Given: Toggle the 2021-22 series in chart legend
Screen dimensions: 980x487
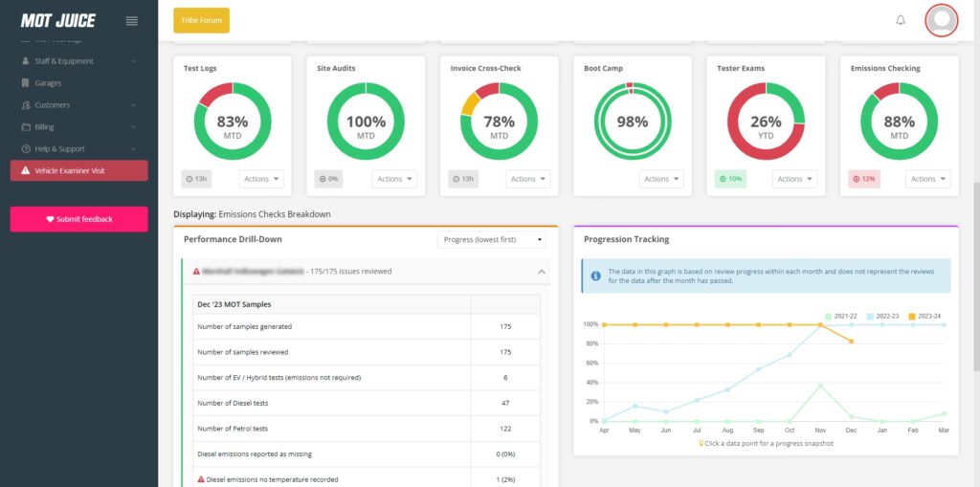Looking at the screenshot, I should pyautogui.click(x=844, y=316).
